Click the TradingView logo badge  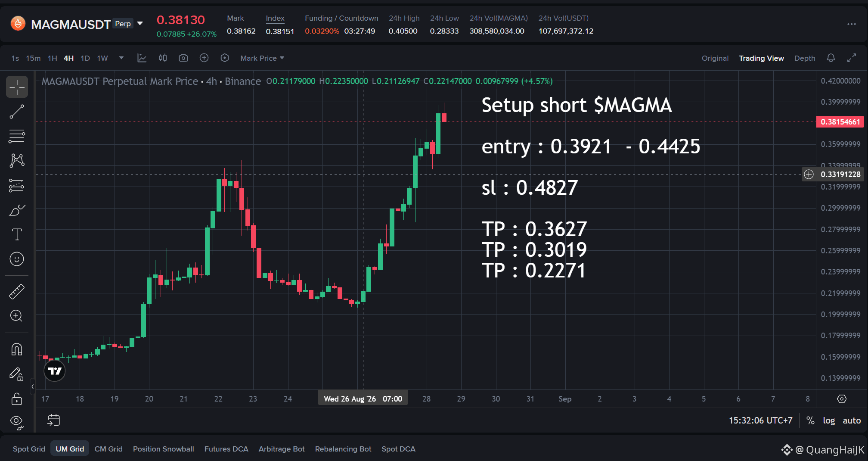pyautogui.click(x=55, y=371)
